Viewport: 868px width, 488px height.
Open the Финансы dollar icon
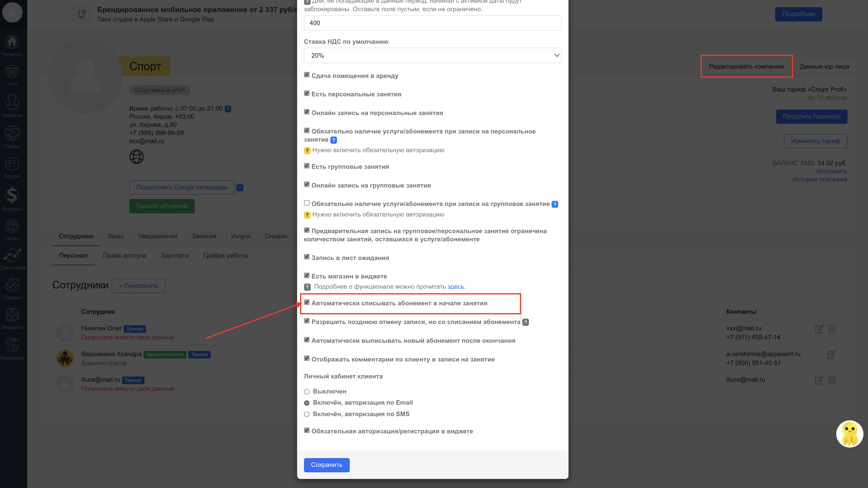click(12, 196)
